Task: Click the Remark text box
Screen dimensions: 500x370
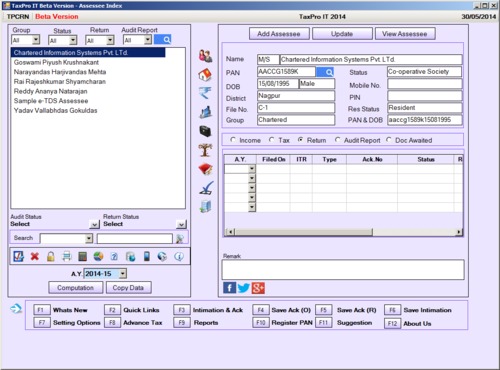Action: 343,270
